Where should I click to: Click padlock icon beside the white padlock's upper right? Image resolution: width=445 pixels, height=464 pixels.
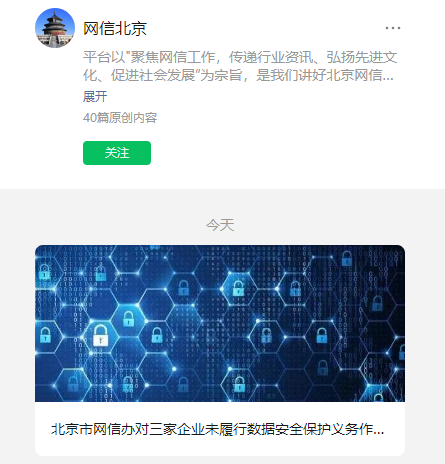tap(128, 319)
